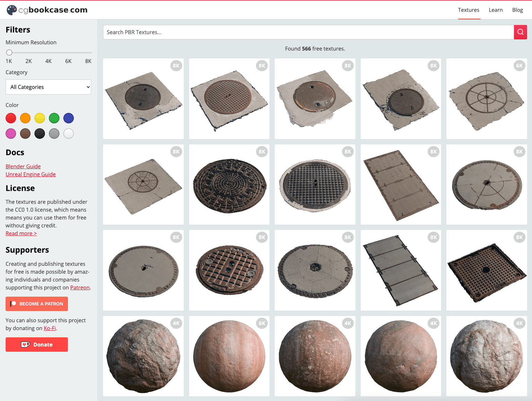Open the Blog page
Screen dimensions: 532x401
tap(517, 10)
